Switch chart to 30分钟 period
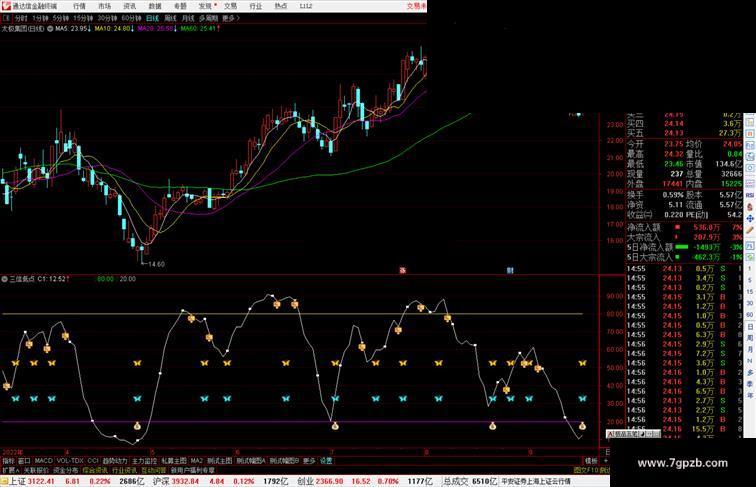Viewport: 756px width, 487px height. 107,18
